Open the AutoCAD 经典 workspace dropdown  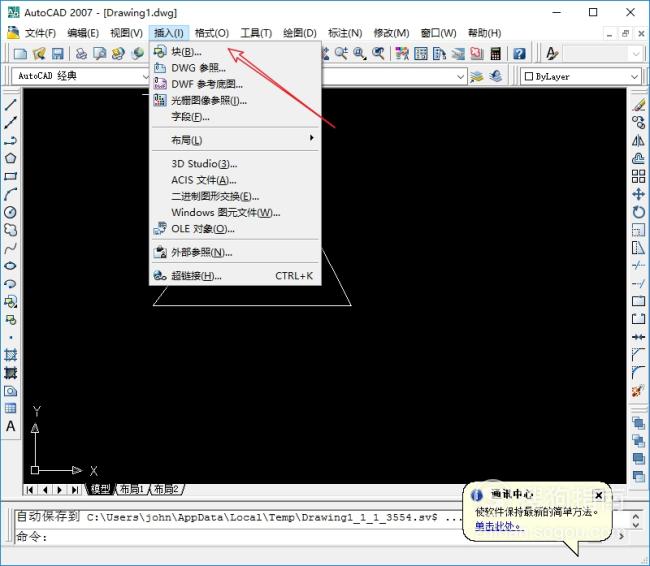point(80,76)
